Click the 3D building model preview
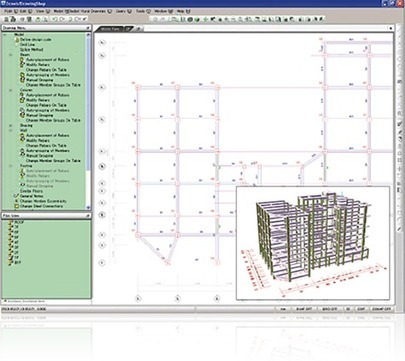This screenshot has width=405, height=361. (313, 243)
